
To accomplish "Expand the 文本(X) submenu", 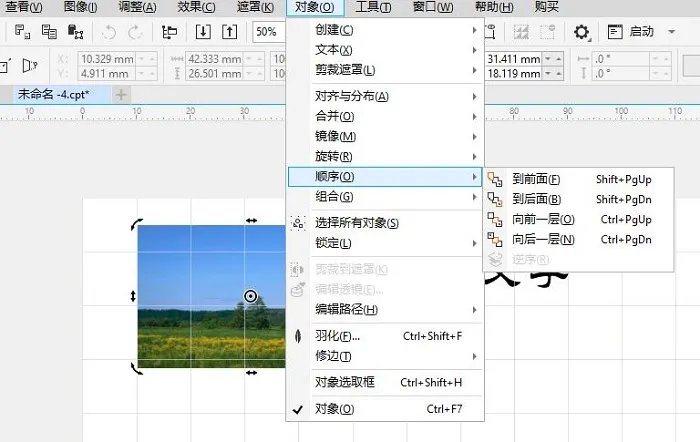I will (385, 50).
